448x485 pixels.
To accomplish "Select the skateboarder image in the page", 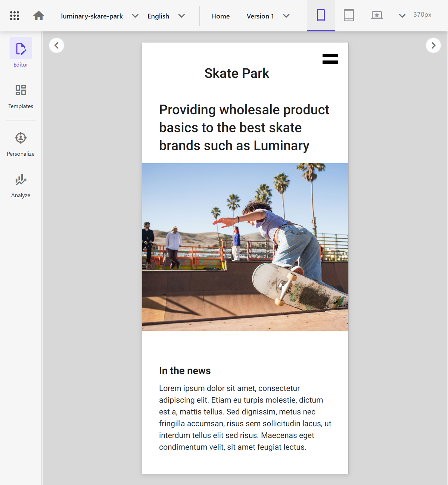I will pos(245,246).
